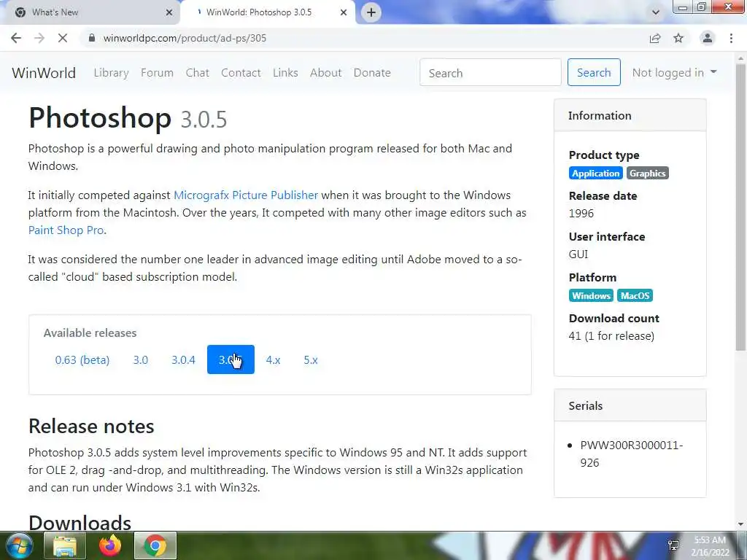The image size is (747, 560).
Task: Click the serial PWW300R3000011-926
Action: pos(631,454)
